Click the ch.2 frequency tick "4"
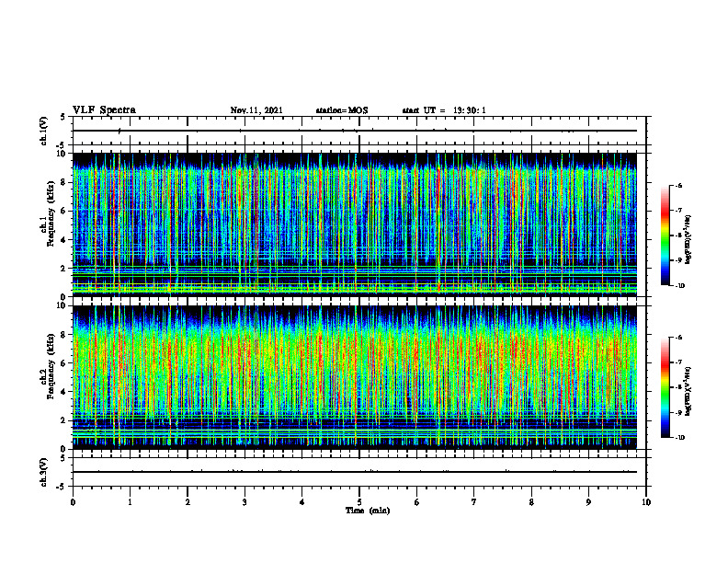The image size is (728, 563). (64, 392)
